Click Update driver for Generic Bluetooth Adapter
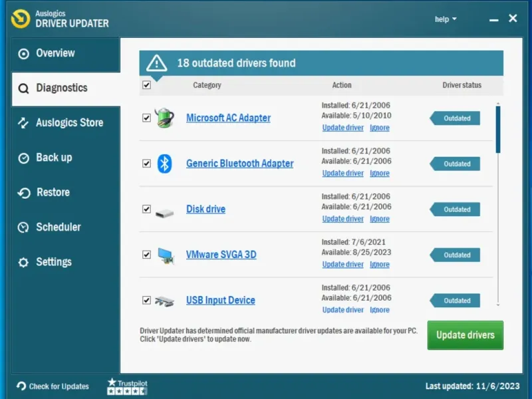This screenshot has width=532, height=399. (342, 174)
